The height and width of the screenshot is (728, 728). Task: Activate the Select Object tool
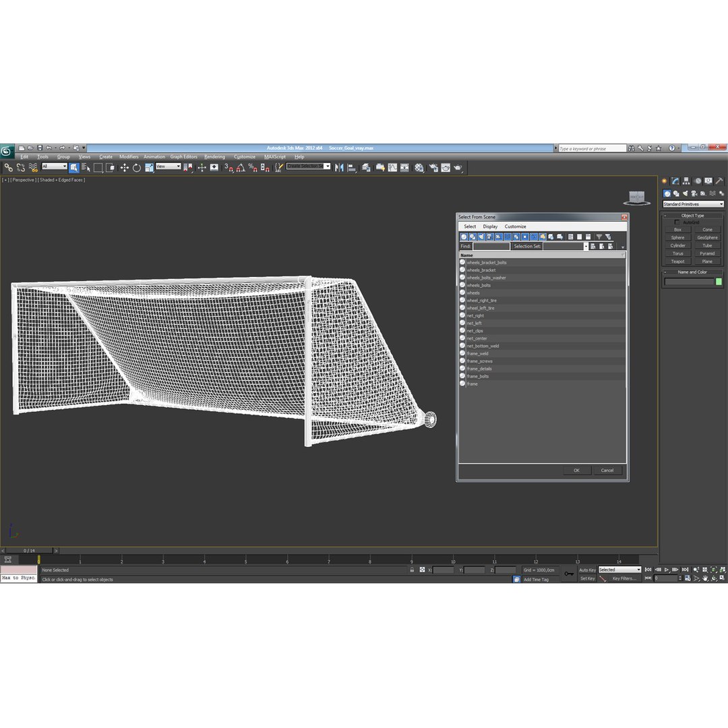point(74,168)
